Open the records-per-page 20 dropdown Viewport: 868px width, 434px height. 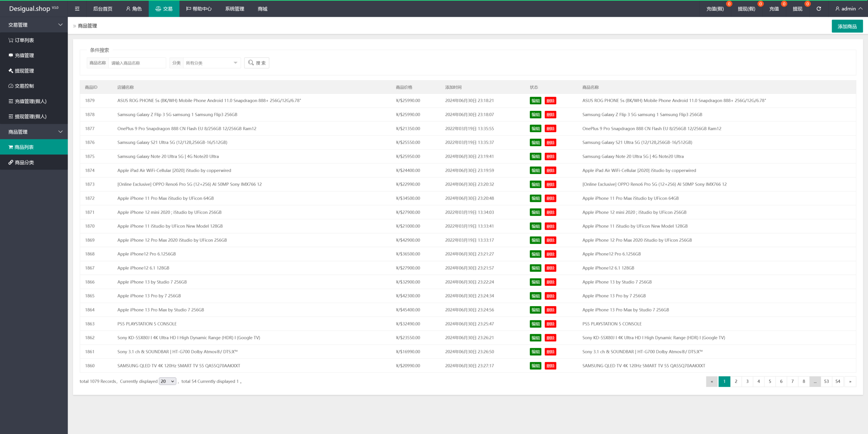[167, 381]
